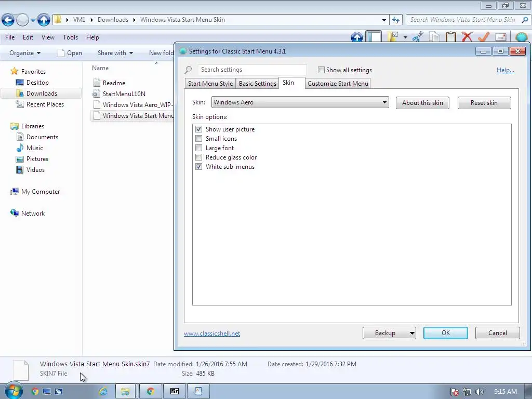
Task: Select Downloads in the Favorites pane
Action: [42, 94]
